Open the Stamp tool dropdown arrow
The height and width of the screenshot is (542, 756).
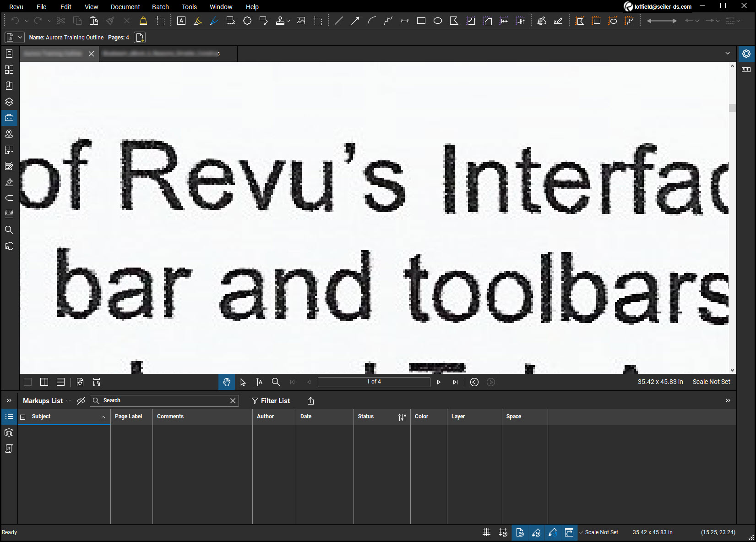point(288,21)
